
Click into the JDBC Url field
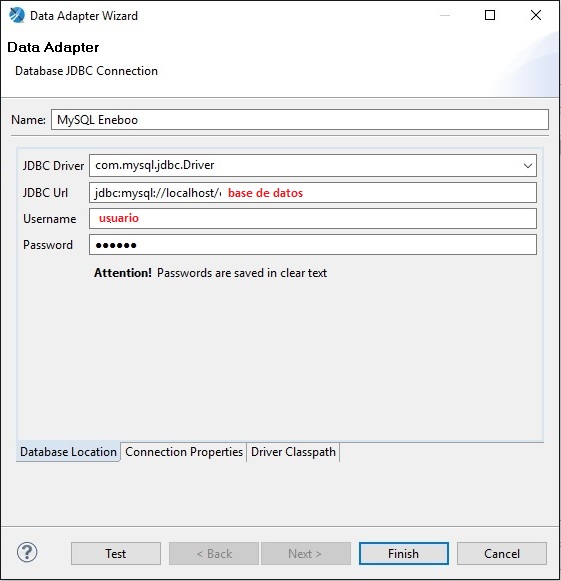pyautogui.click(x=313, y=193)
